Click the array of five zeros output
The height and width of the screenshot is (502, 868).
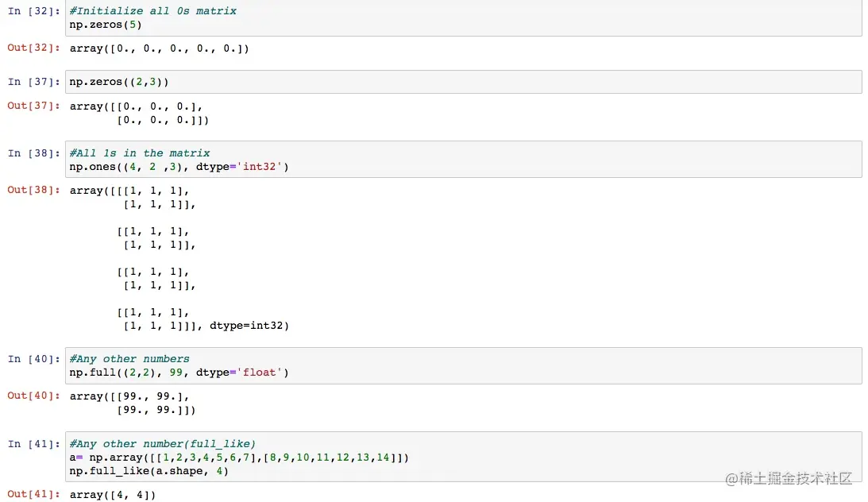[x=159, y=48]
